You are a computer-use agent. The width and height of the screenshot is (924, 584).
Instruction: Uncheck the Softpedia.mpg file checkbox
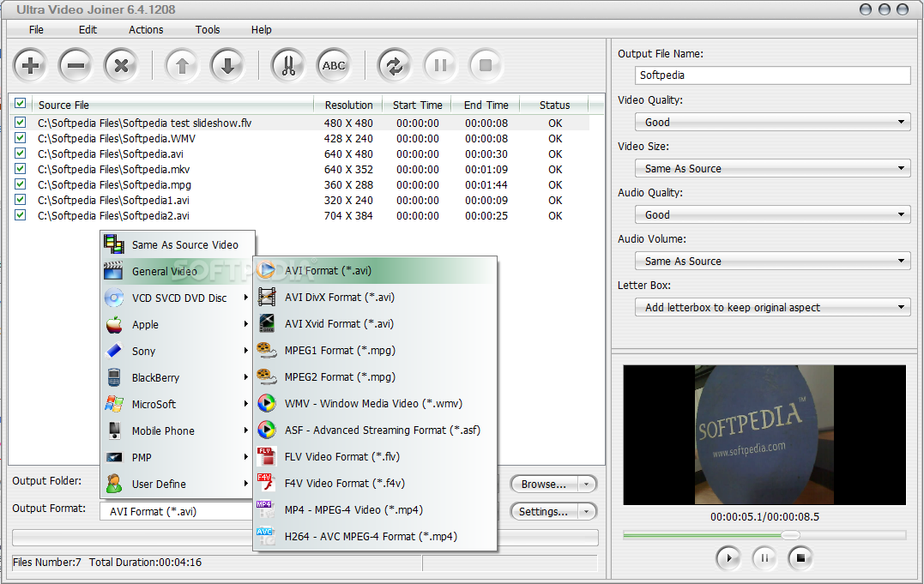[21, 184]
